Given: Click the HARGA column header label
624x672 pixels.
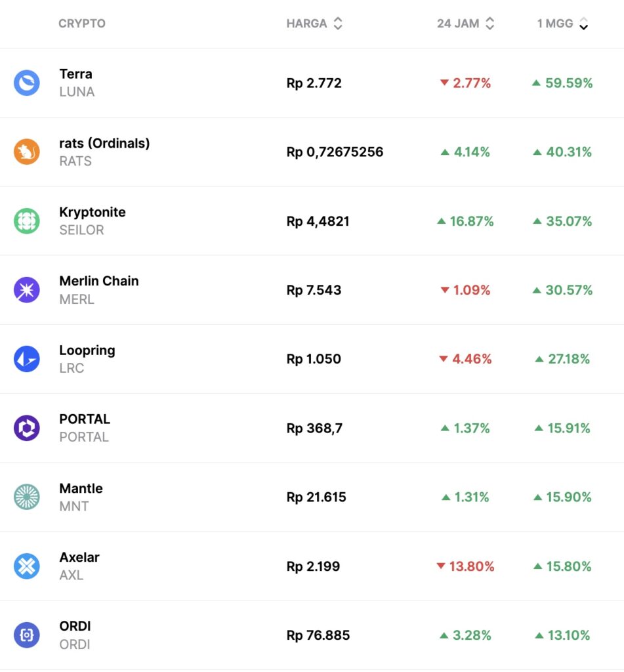Looking at the screenshot, I should point(306,24).
